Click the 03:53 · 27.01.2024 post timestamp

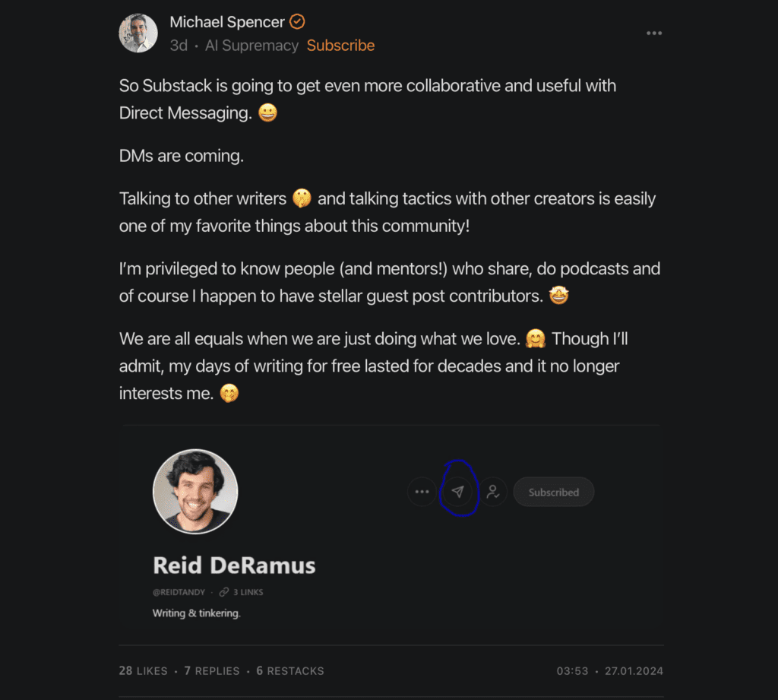pos(609,671)
